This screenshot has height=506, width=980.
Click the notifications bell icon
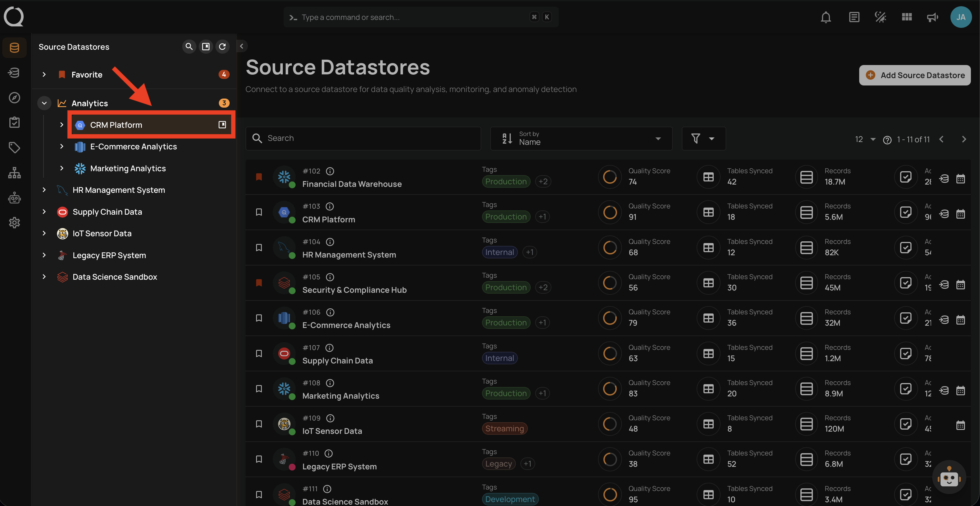click(x=826, y=17)
